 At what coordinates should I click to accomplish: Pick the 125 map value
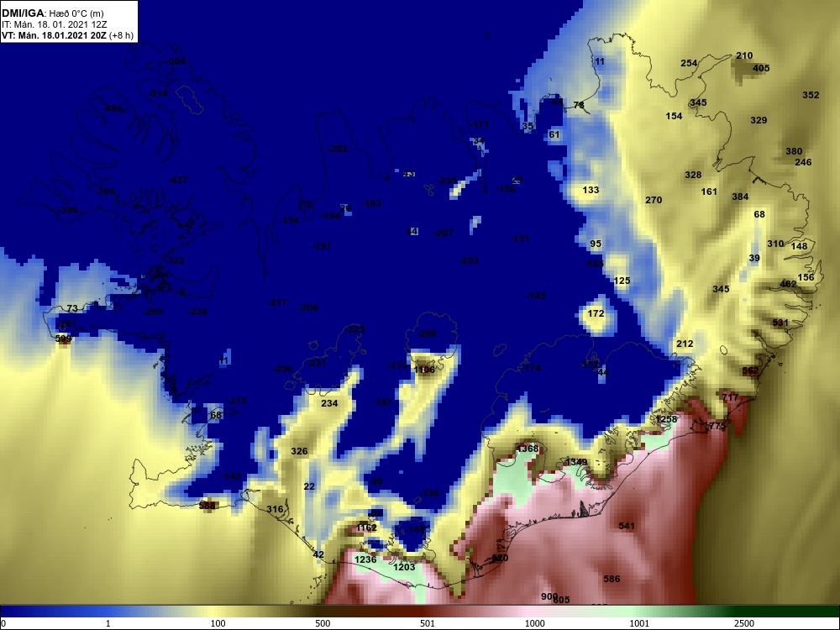click(x=622, y=281)
